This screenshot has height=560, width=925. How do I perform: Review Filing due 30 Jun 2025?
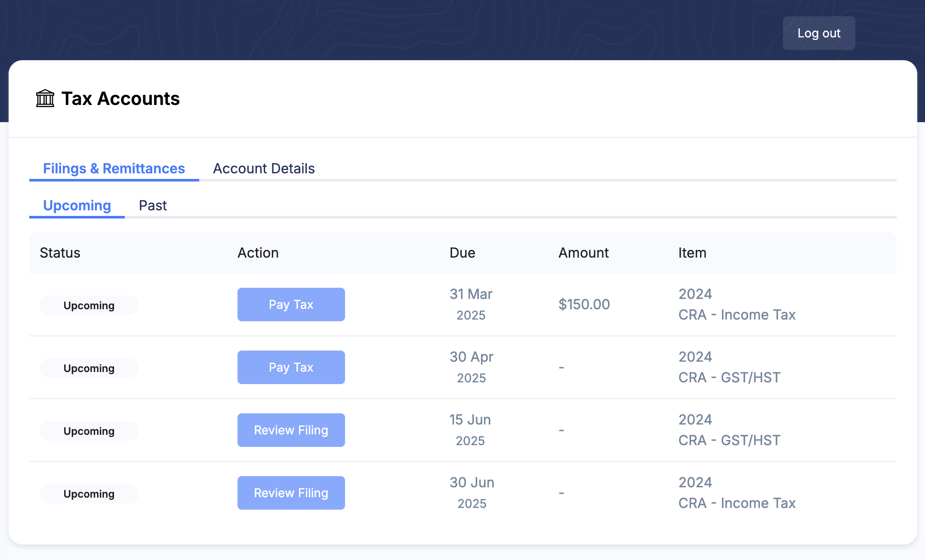pyautogui.click(x=291, y=493)
